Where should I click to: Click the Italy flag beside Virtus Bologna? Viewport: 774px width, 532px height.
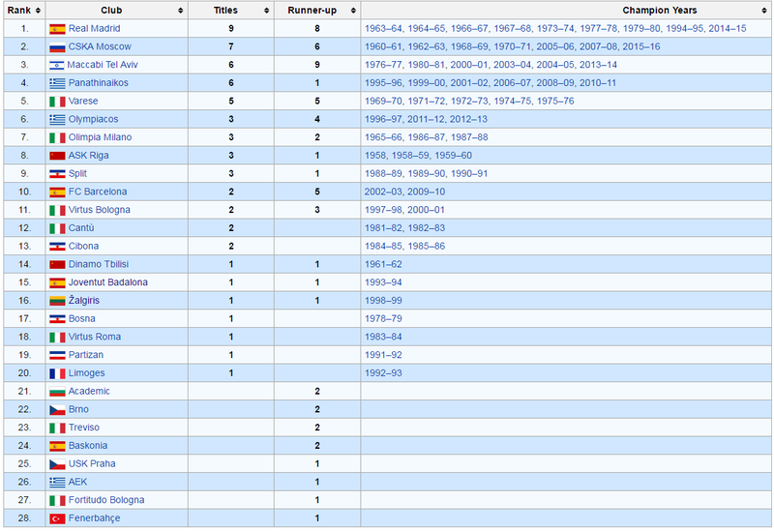pos(57,211)
